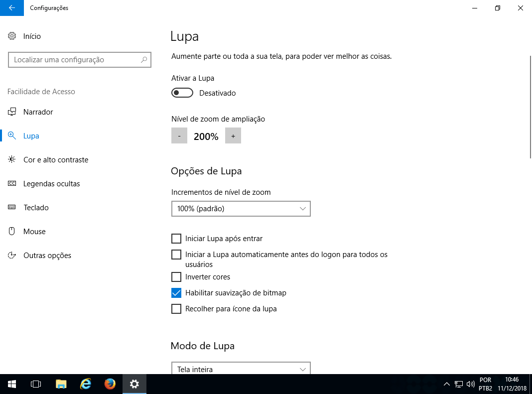Uncheck Habilitar suavização de bitmap

(176, 293)
